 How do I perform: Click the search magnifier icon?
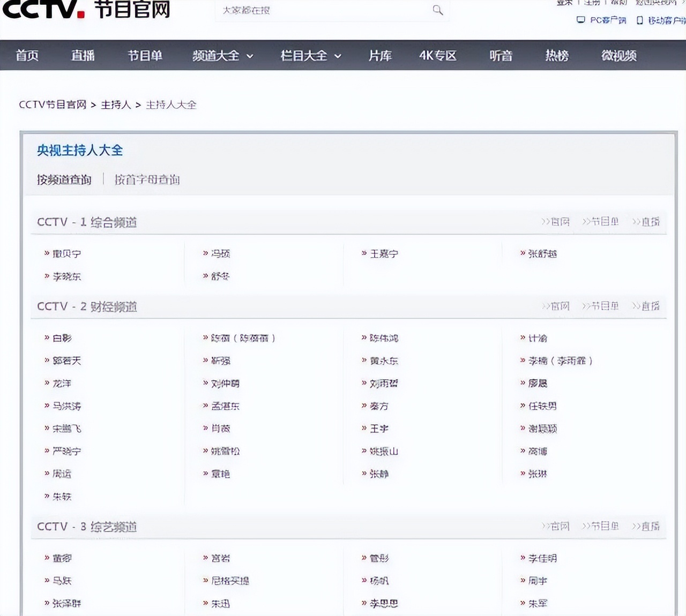click(x=438, y=10)
